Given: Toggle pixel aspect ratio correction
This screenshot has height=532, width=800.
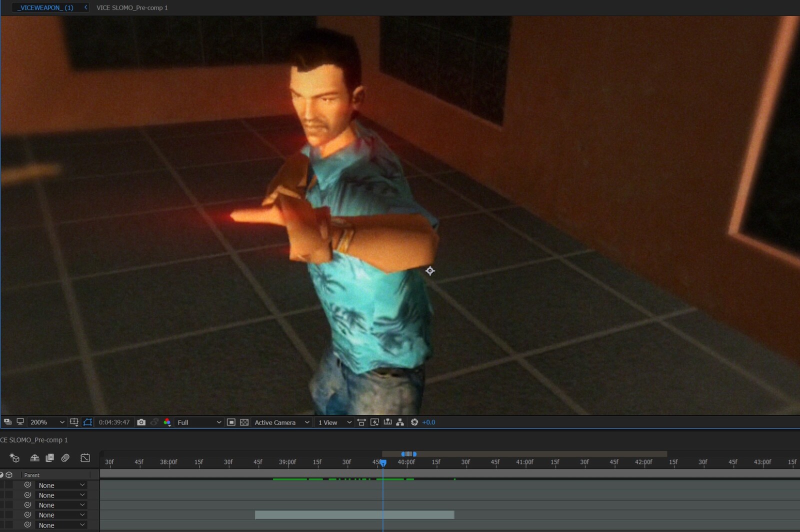Looking at the screenshot, I should (x=361, y=422).
